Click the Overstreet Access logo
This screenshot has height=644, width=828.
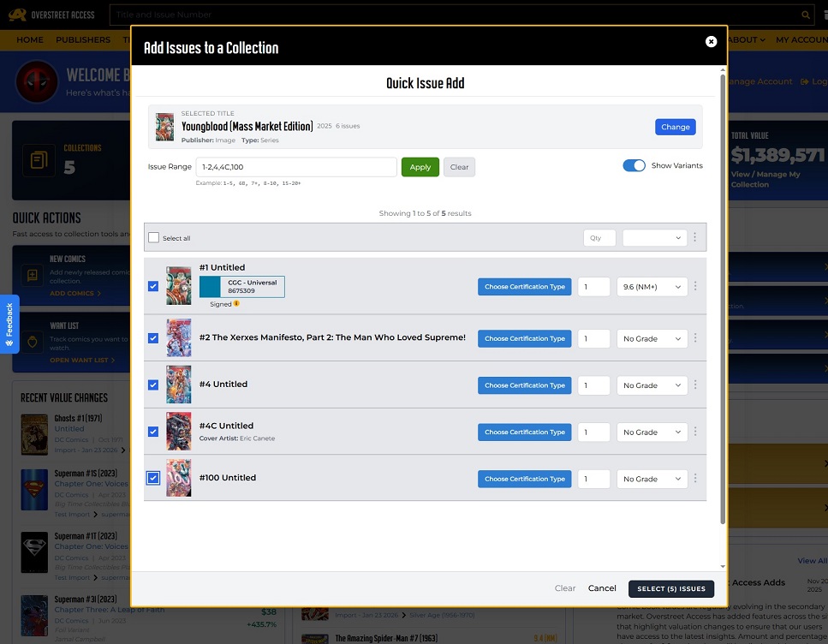(x=51, y=15)
